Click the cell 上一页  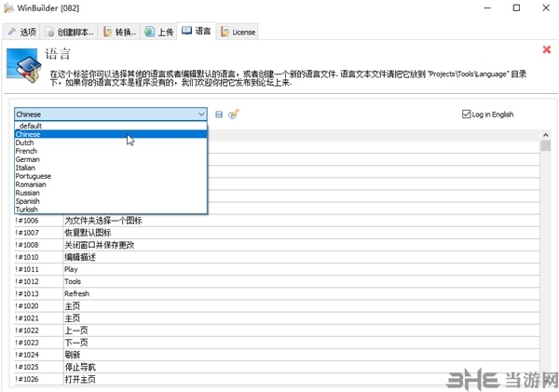(x=301, y=331)
